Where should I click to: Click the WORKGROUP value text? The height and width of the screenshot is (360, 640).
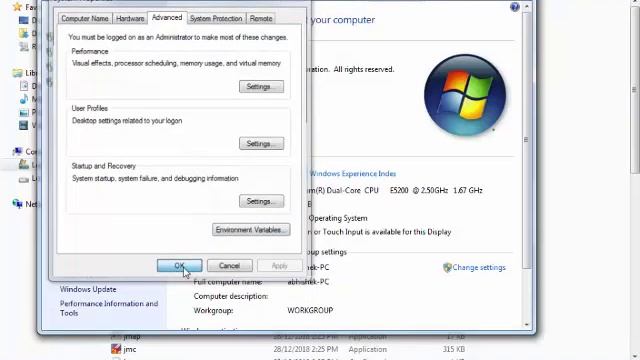coord(310,310)
